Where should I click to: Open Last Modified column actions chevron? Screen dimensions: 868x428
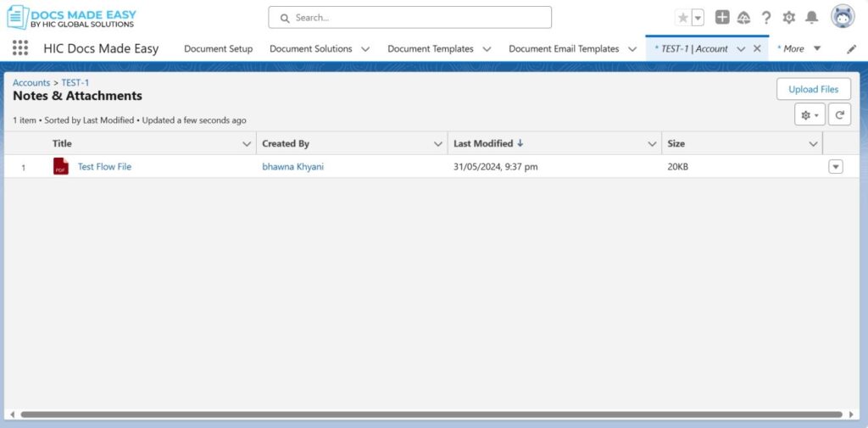point(652,144)
